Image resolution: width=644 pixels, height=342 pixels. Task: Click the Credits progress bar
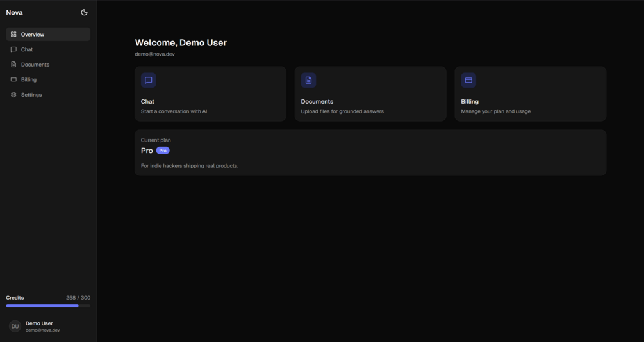[48, 306]
